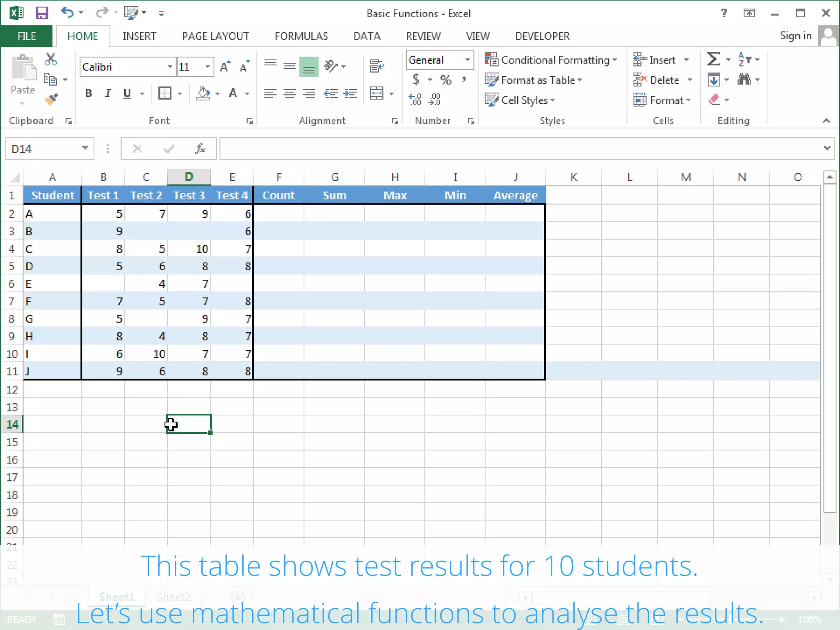840x630 pixels.
Task: Click the vertical scrollbar up arrow
Action: point(829,177)
